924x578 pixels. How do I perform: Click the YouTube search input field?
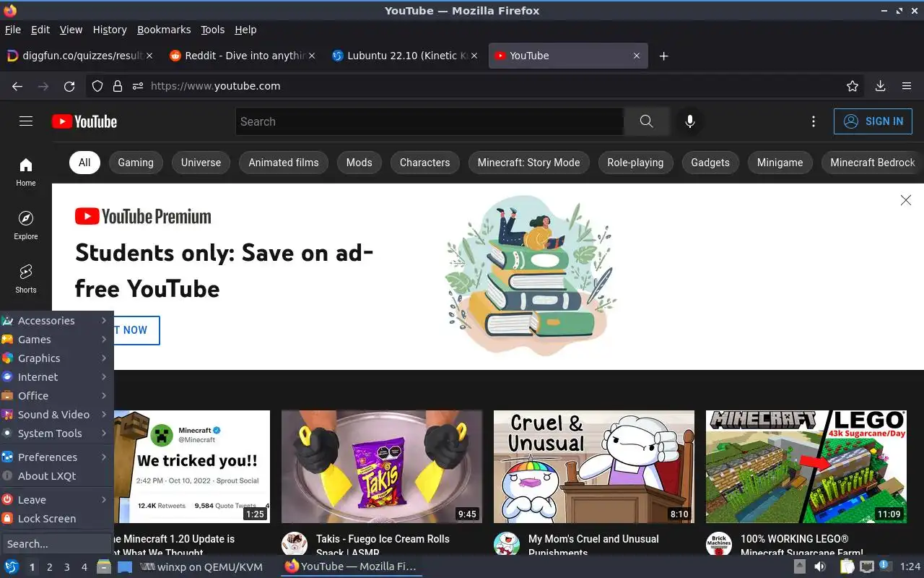click(x=430, y=121)
